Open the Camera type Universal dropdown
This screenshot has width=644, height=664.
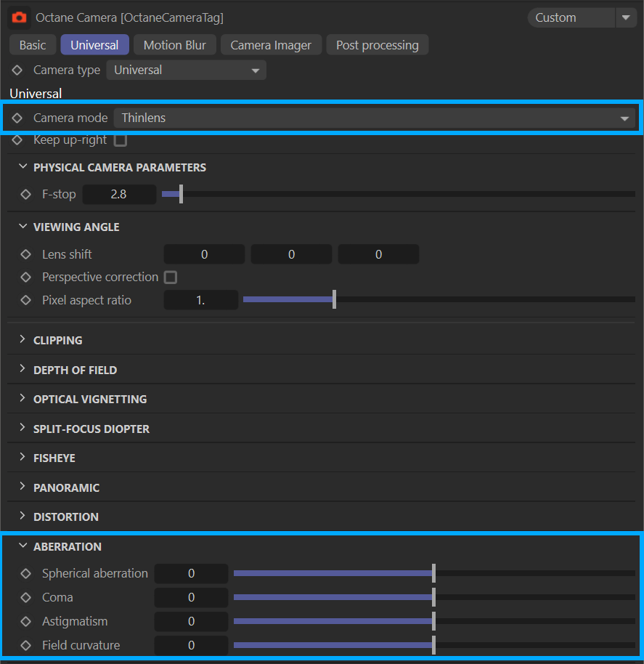[186, 70]
